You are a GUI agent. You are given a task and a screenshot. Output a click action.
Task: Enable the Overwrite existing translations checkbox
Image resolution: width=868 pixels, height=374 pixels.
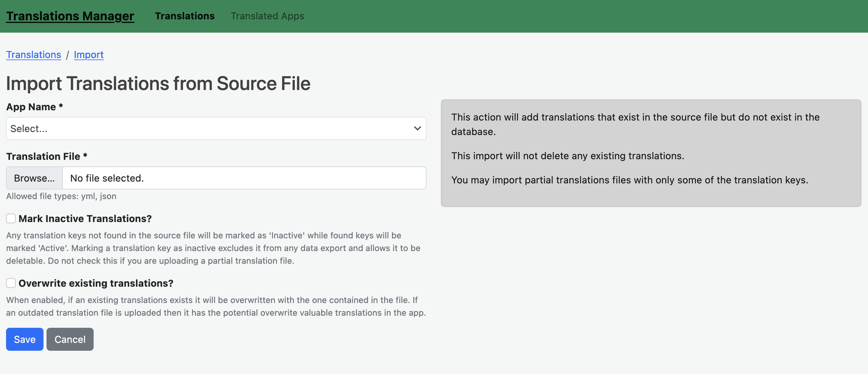click(x=11, y=283)
